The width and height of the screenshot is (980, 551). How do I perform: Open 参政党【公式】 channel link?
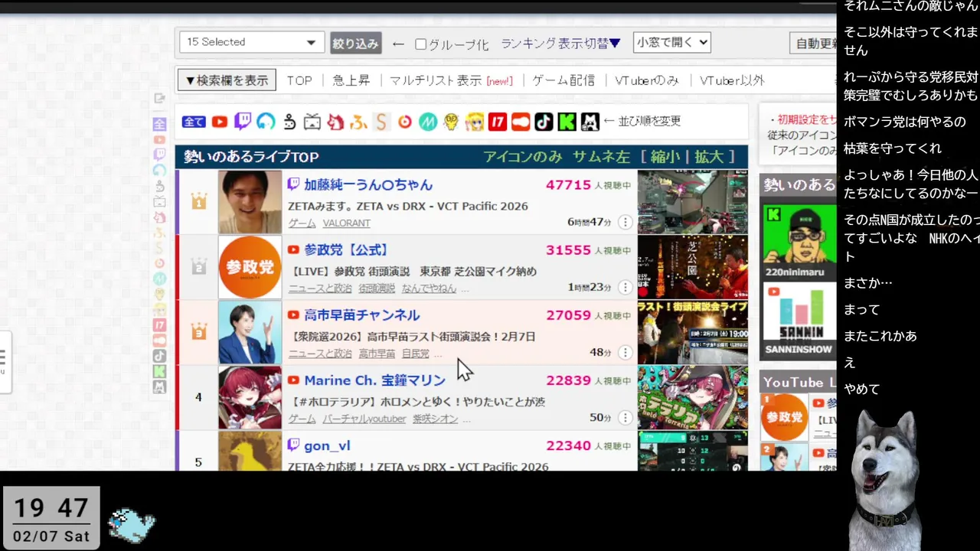[346, 249]
